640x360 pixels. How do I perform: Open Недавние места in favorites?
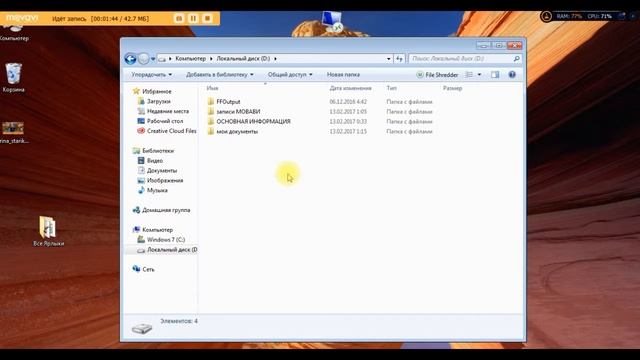[168, 111]
